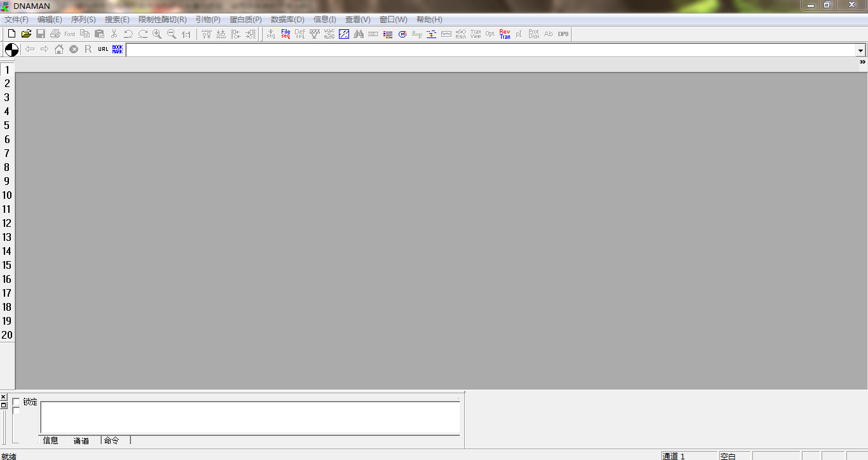
Task: Close the bottom info panel with its X
Action: click(4, 397)
